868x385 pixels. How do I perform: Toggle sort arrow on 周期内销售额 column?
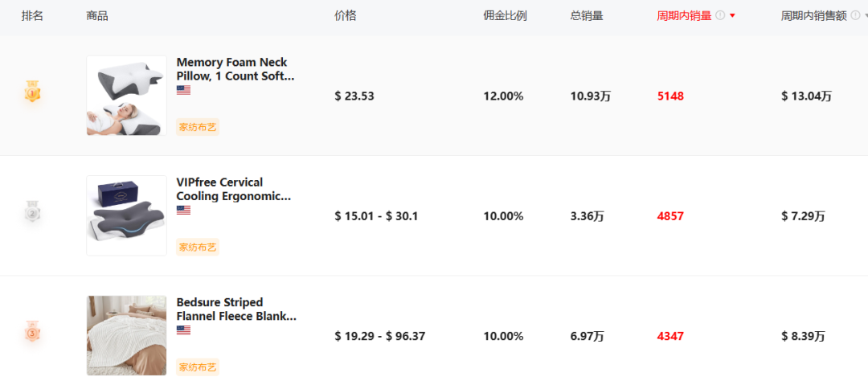pyautogui.click(x=866, y=16)
